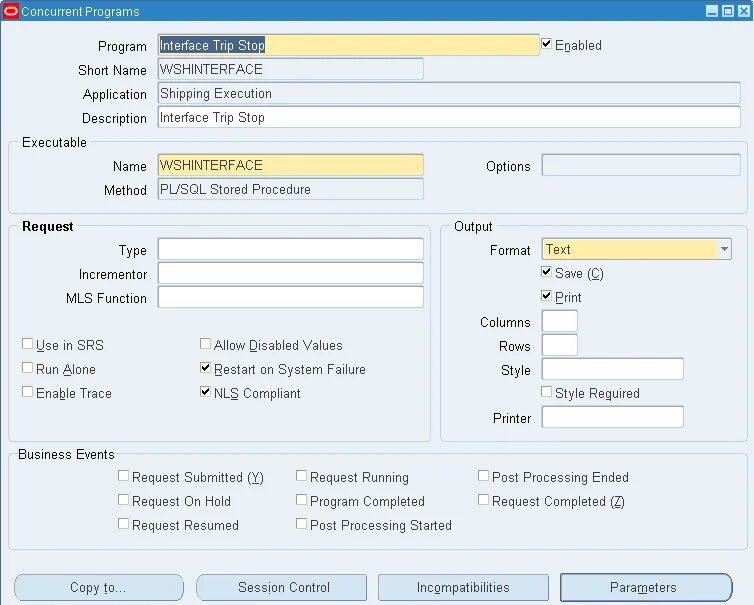Viewport: 754px width, 605px height.
Task: Focus the Executable Options field
Action: click(641, 165)
